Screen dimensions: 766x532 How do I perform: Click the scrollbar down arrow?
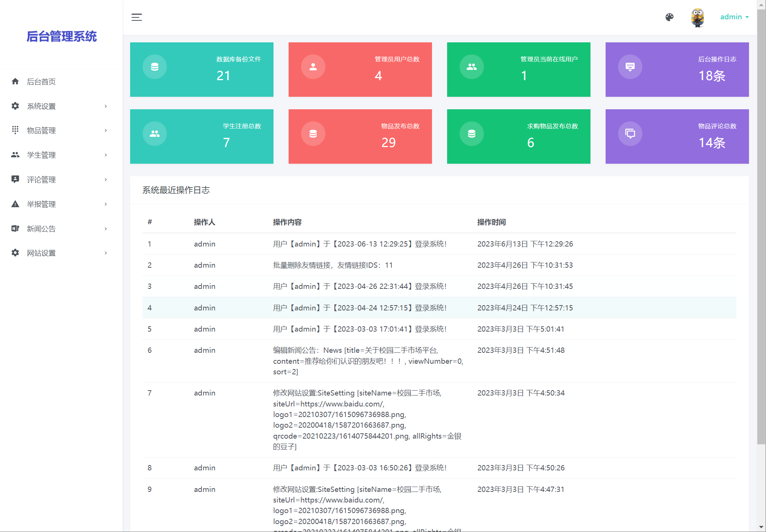(x=761, y=527)
